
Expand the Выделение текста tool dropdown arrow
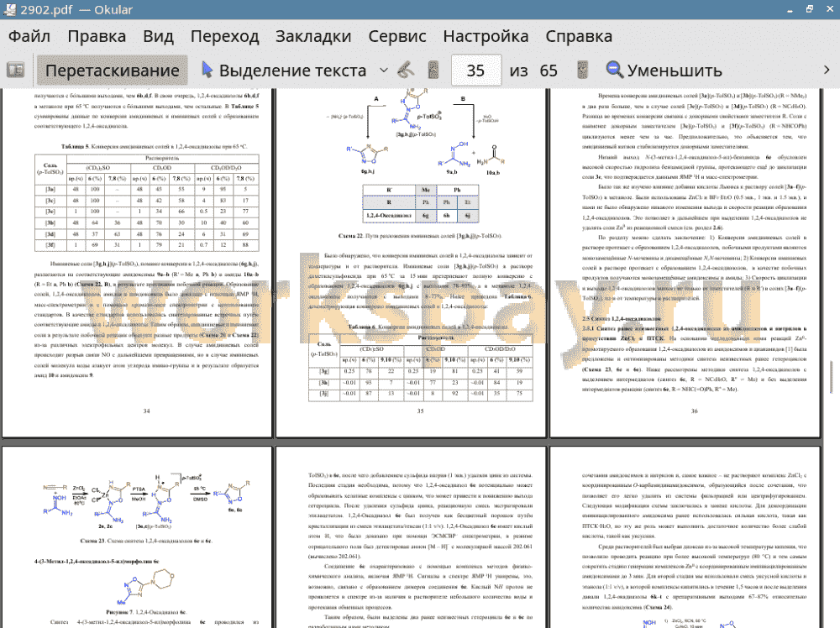[384, 71]
